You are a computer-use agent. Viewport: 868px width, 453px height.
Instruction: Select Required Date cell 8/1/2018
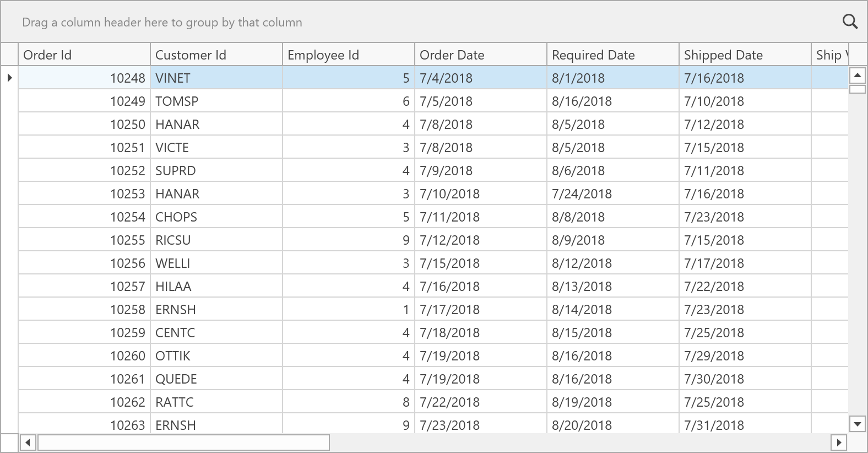point(613,78)
